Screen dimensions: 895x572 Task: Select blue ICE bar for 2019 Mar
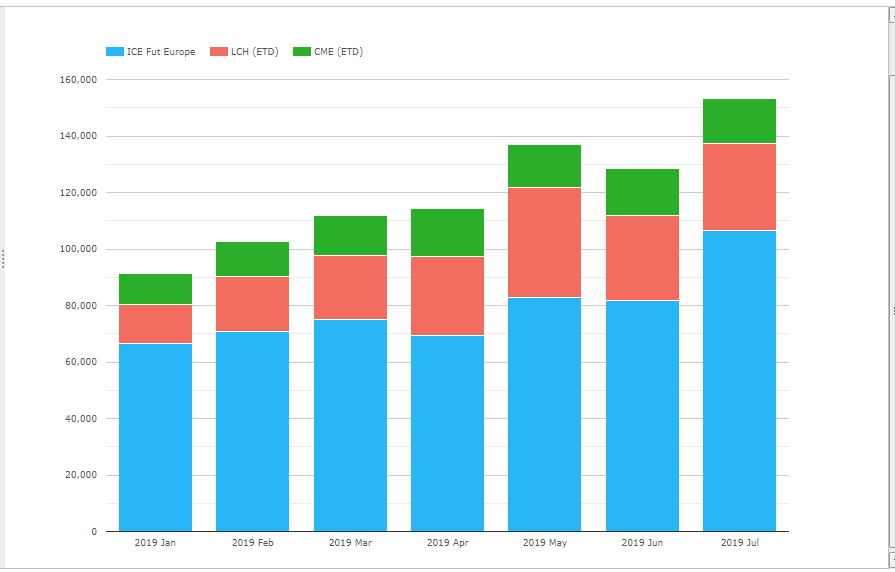[x=350, y=425]
